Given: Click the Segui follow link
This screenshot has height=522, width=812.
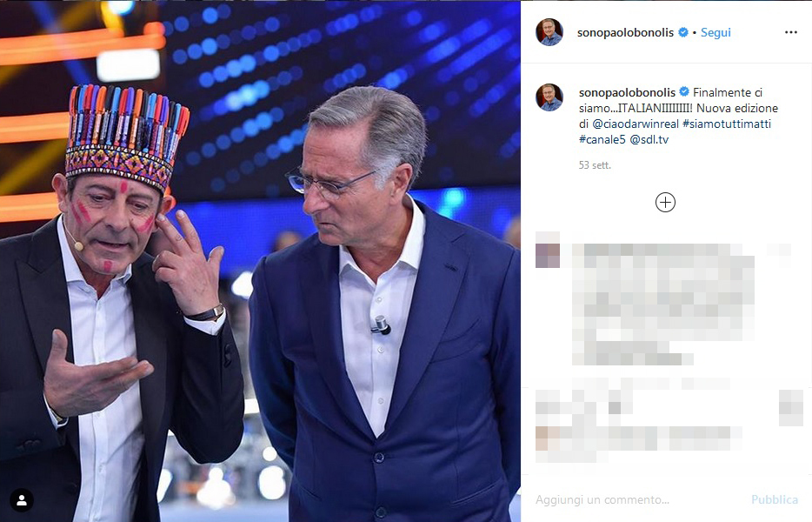Looking at the screenshot, I should 715,32.
